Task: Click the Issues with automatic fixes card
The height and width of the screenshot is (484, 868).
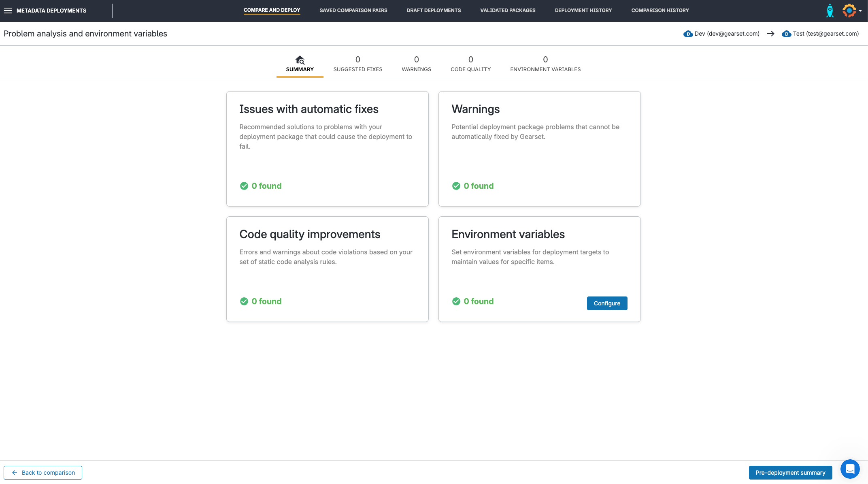Action: click(327, 149)
